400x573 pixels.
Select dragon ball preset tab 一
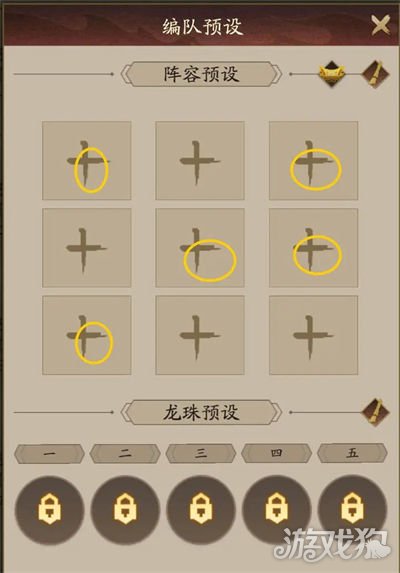tap(49, 454)
